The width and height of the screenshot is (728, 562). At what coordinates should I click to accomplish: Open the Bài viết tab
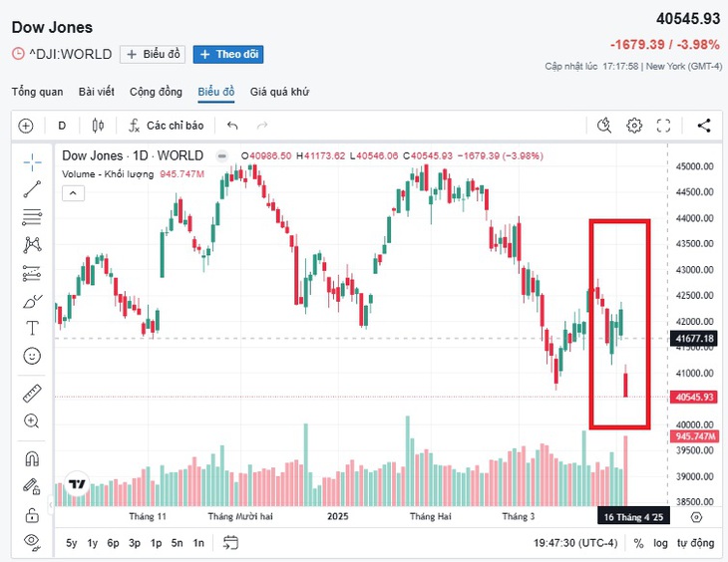coord(97,92)
